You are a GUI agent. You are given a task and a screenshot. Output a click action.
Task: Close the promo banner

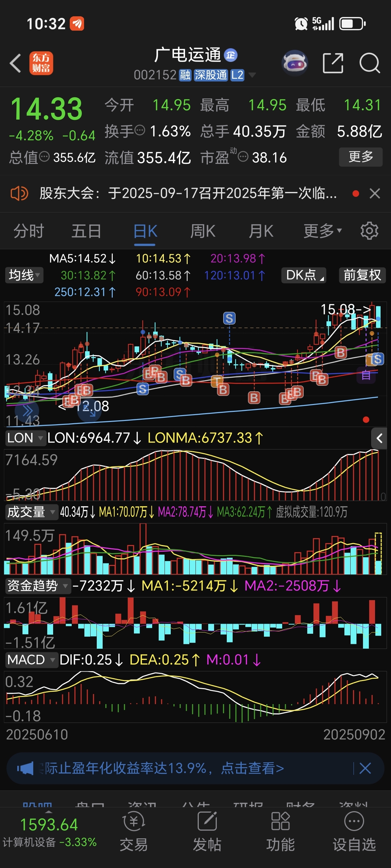[x=365, y=769]
